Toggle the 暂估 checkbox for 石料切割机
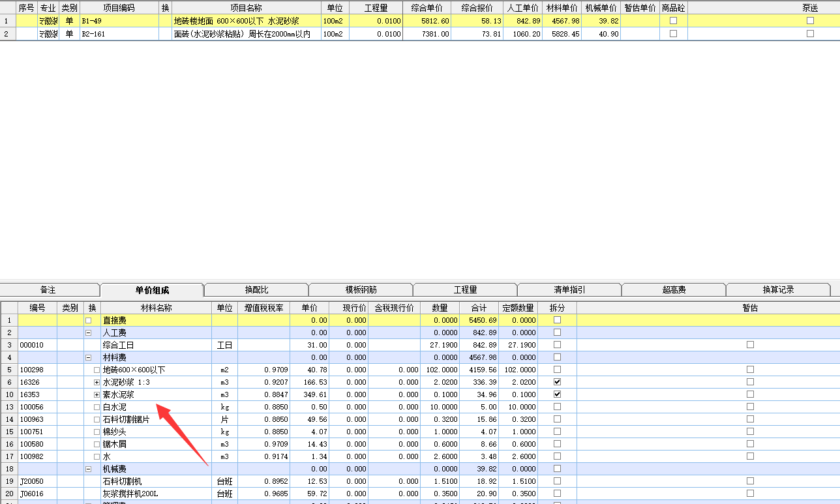 750,481
